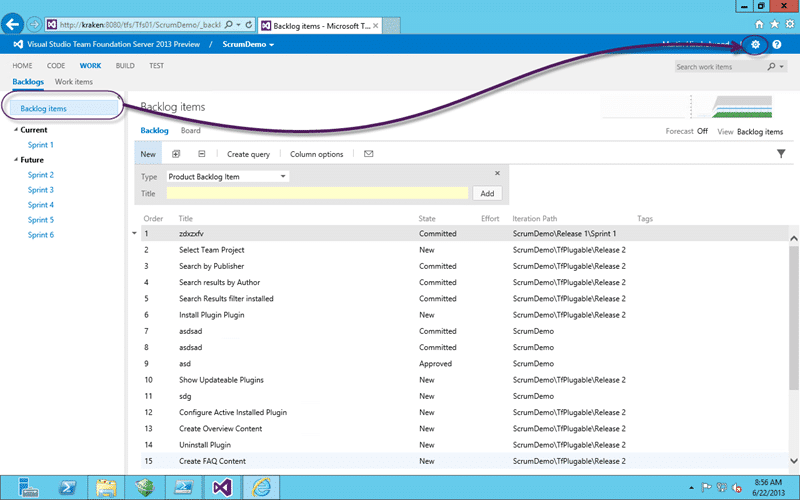Launch PowerShell from the taskbar
The image size is (800, 500).
coord(67,488)
